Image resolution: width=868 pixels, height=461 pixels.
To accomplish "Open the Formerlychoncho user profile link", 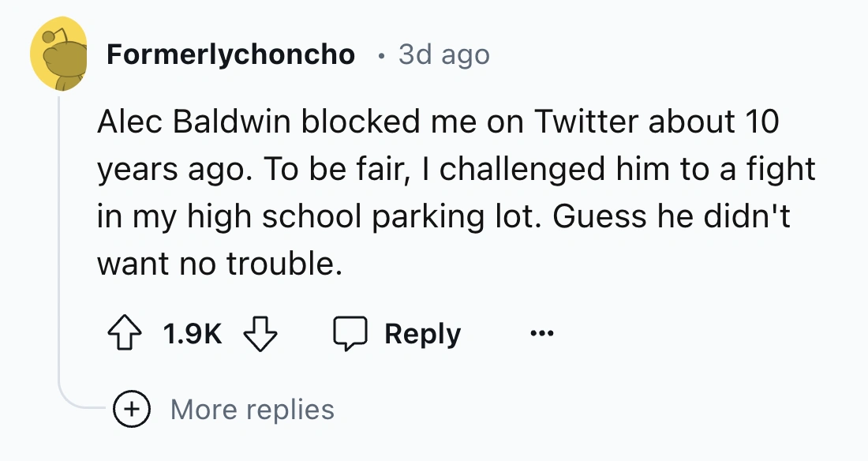I will (230, 54).
